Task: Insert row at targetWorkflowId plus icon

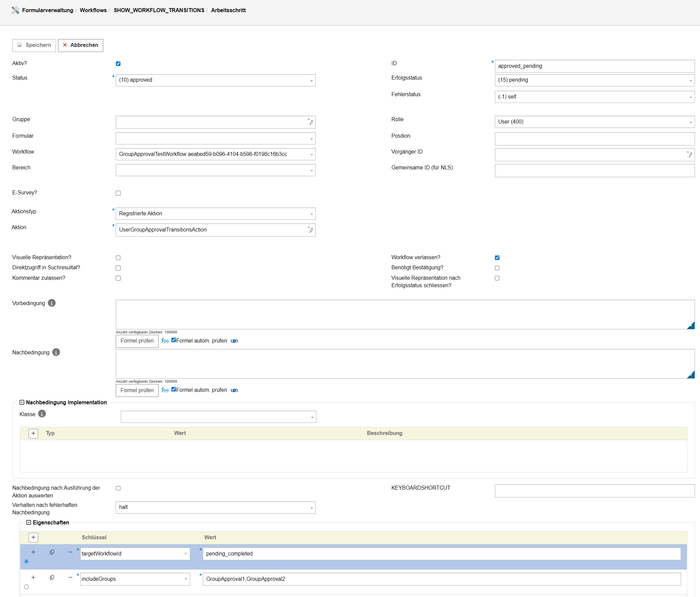Action: [x=33, y=552]
